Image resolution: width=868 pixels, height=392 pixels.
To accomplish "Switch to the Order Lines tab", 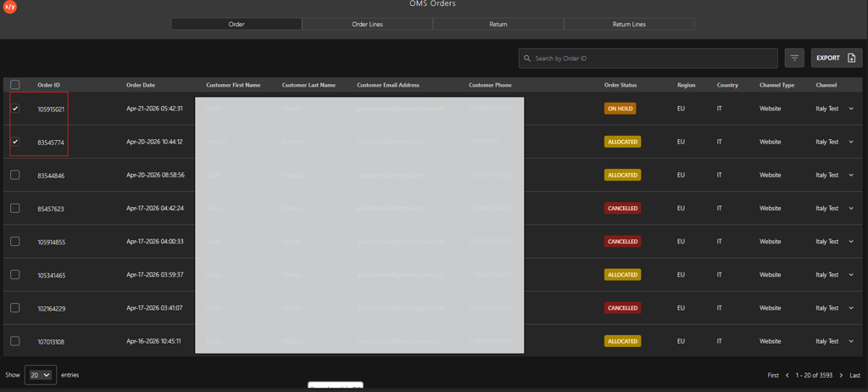I will [x=368, y=24].
